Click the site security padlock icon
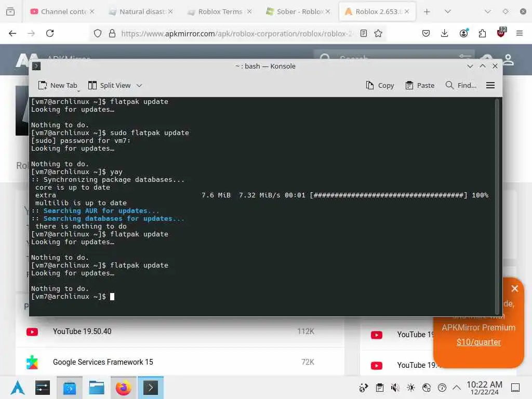 112,33
